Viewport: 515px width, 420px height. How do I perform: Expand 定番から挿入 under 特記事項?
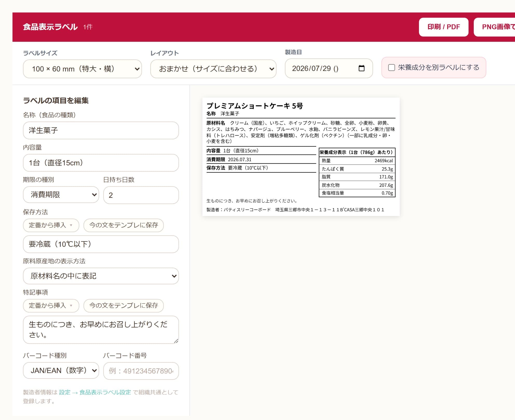51,306
